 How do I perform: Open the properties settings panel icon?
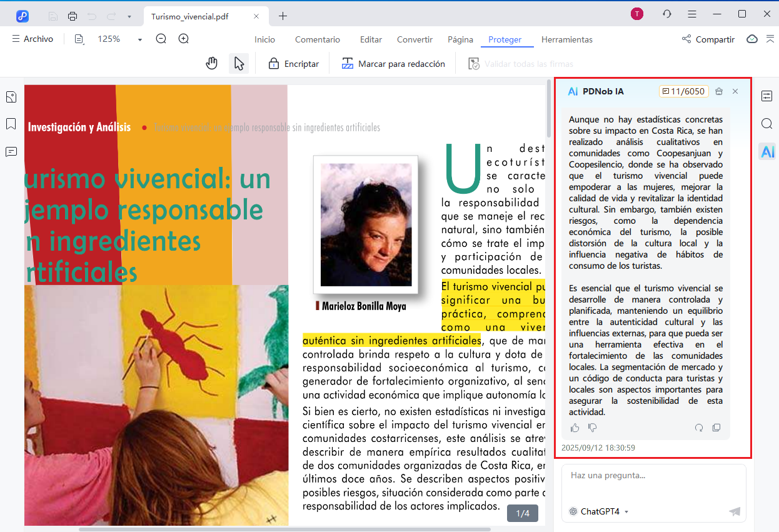[x=767, y=96]
